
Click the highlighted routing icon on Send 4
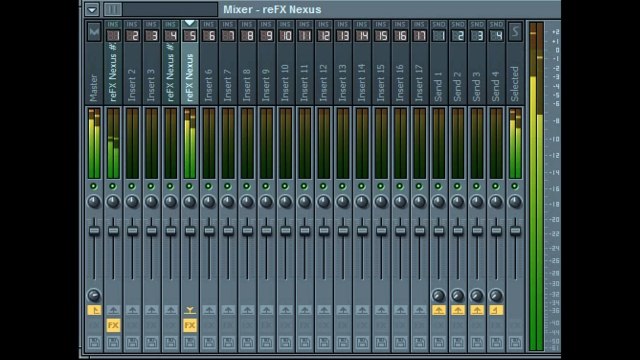tap(496, 310)
